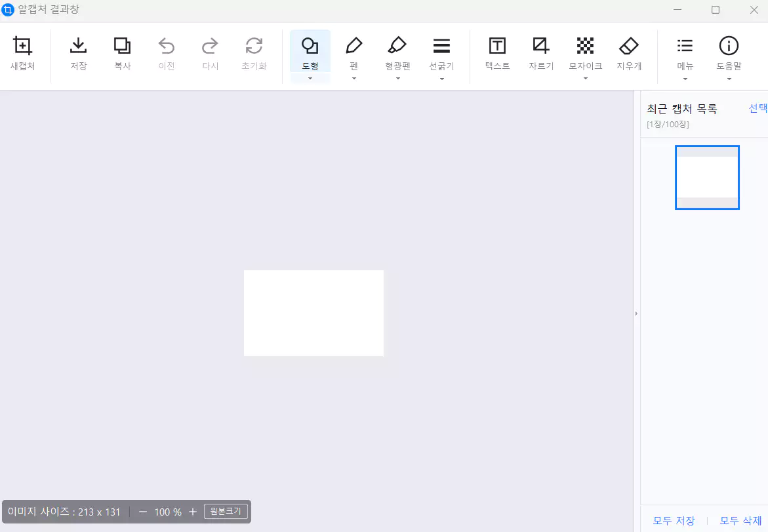Collapse the recent capture list panel

(x=636, y=314)
